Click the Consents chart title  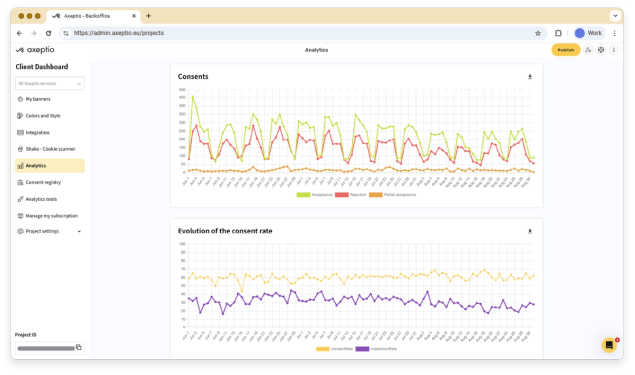(193, 77)
